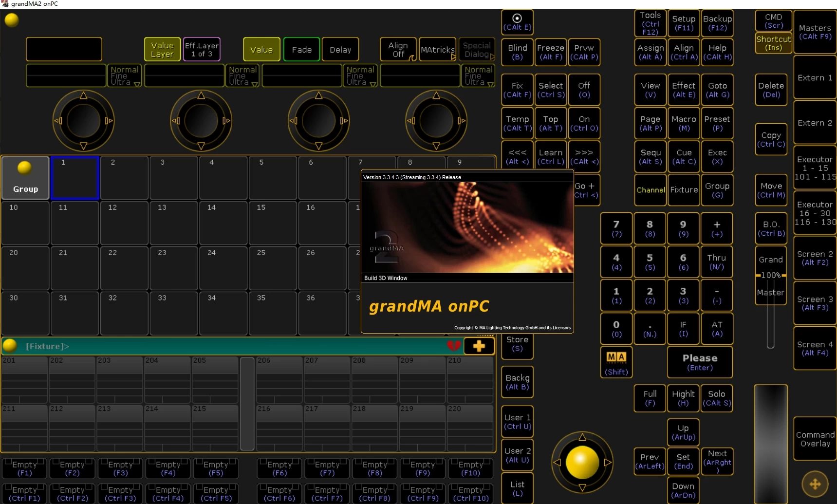Viewport: 837px width, 504px height.
Task: Click the Empty (F1) executor button
Action: click(24, 468)
